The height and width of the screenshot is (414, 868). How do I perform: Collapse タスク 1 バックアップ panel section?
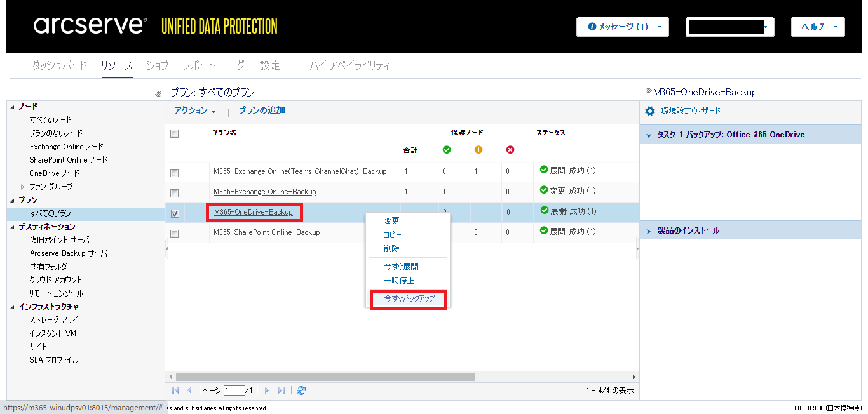click(649, 135)
